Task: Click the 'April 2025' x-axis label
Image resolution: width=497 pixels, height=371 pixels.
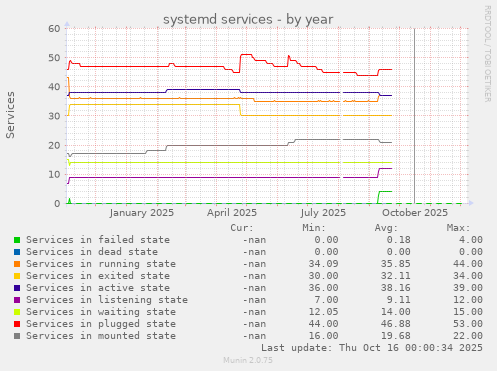Action: click(x=232, y=213)
